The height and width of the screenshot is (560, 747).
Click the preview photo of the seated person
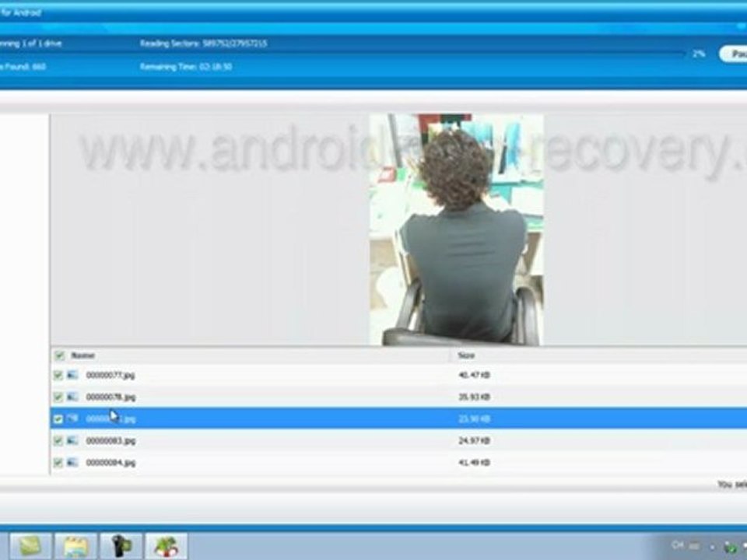457,229
